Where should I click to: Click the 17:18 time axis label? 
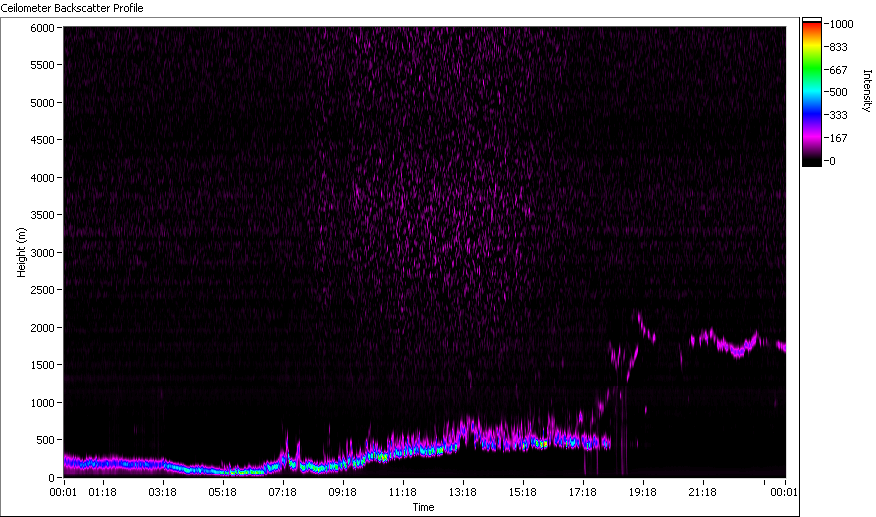pos(583,492)
